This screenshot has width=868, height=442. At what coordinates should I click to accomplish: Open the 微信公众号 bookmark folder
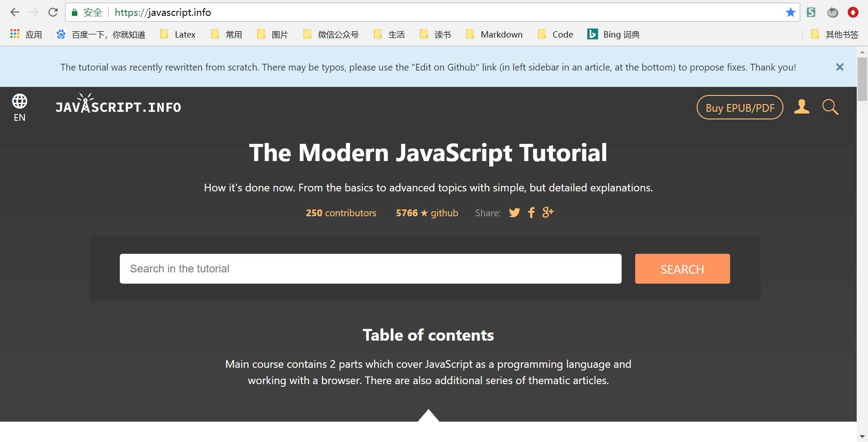point(331,34)
